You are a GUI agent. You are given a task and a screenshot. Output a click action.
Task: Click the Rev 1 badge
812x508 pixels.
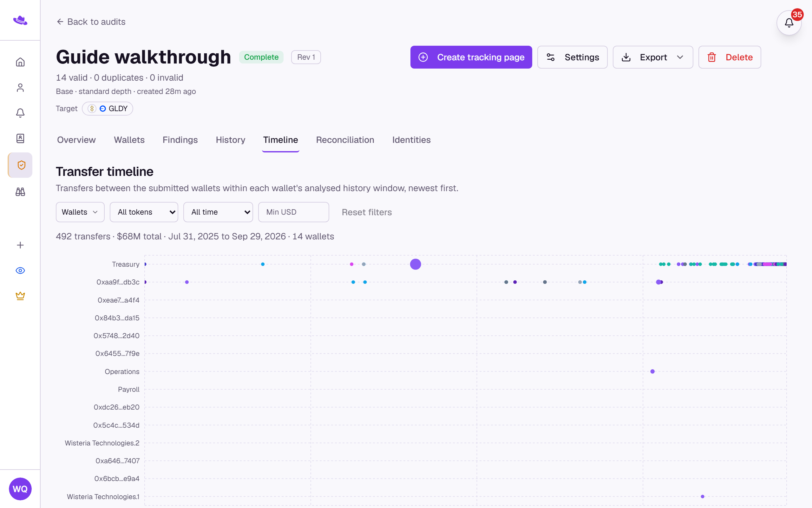pos(306,57)
